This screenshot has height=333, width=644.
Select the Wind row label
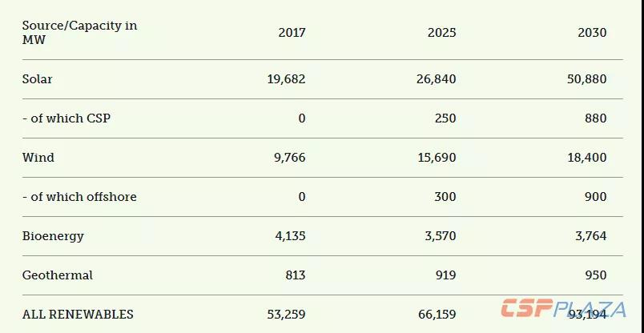pyautogui.click(x=38, y=157)
